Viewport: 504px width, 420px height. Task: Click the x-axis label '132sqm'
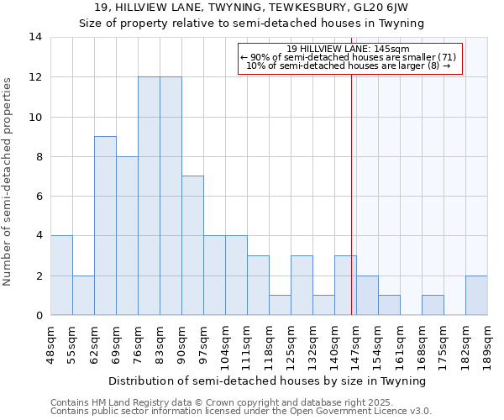(x=312, y=349)
